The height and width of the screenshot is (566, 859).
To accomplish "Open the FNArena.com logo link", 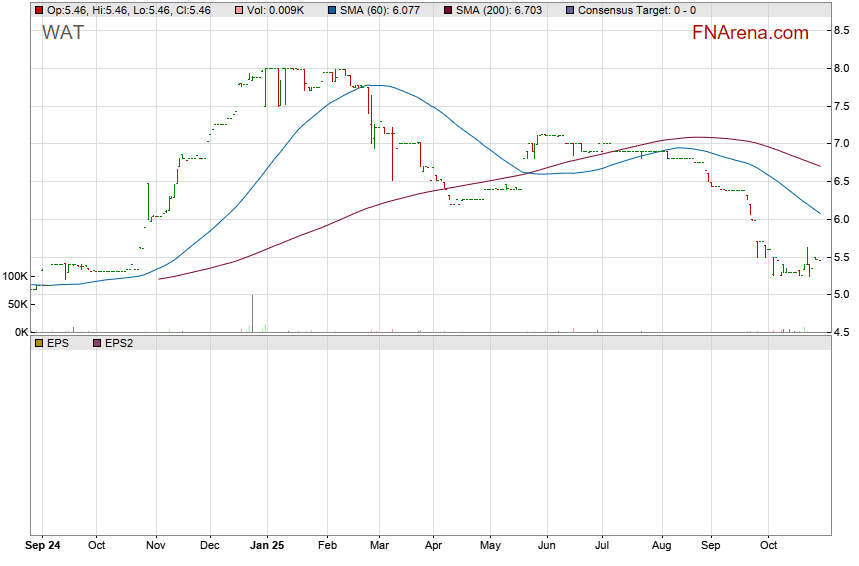I will pos(750,33).
